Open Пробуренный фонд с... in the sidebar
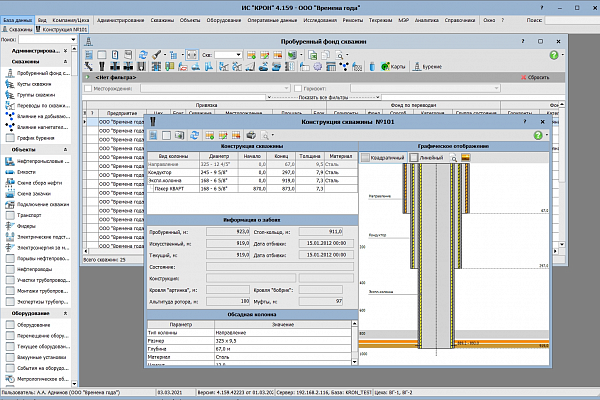600x400 pixels. click(x=38, y=73)
